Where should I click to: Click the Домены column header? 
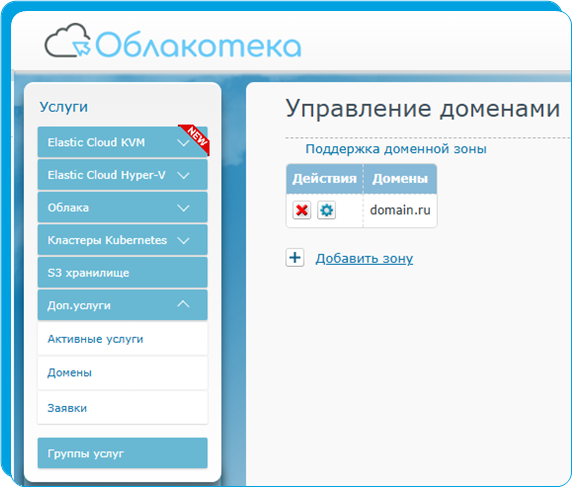(x=400, y=179)
